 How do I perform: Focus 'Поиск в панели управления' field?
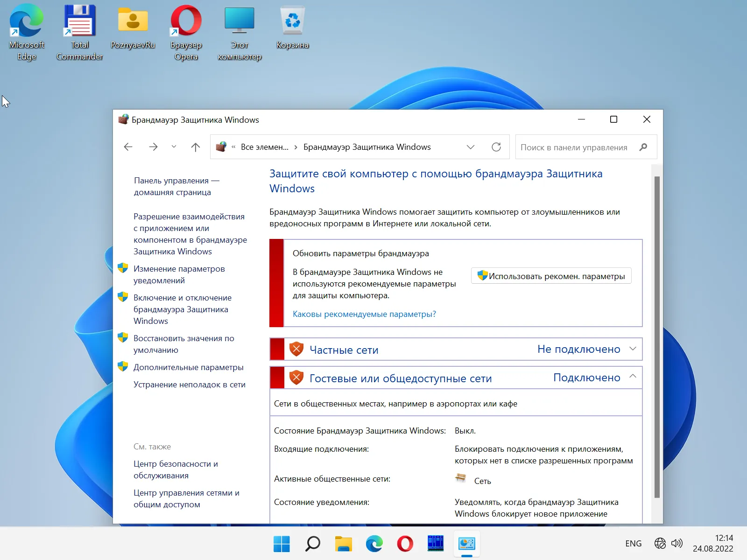586,147
